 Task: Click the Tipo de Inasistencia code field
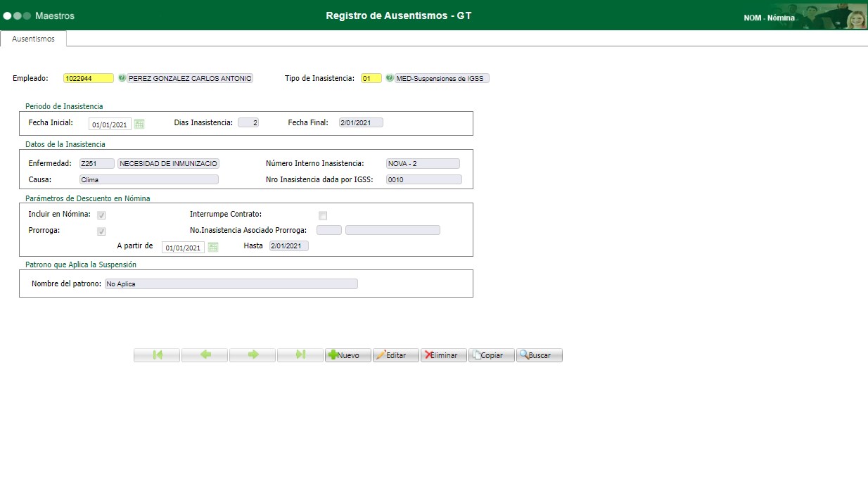coord(371,78)
